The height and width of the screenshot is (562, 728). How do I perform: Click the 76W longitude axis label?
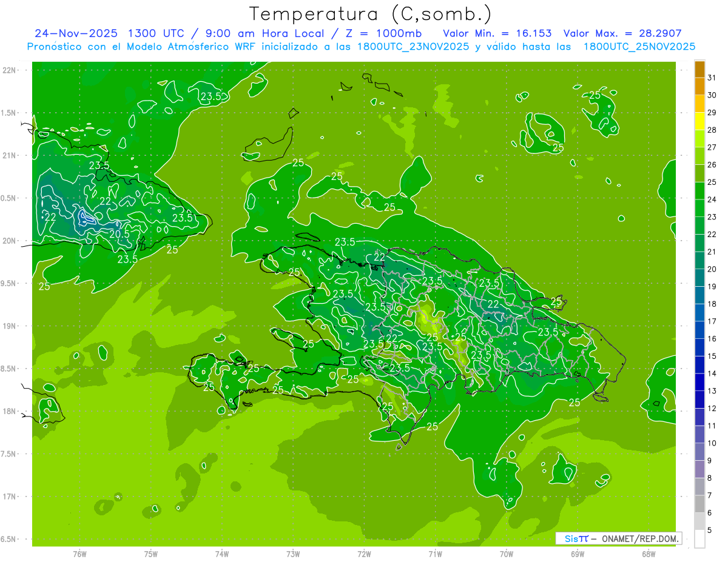79,554
